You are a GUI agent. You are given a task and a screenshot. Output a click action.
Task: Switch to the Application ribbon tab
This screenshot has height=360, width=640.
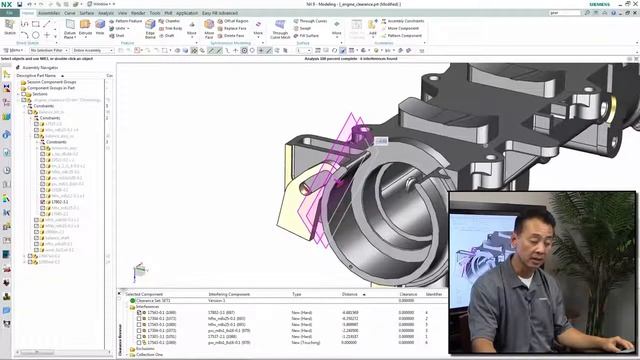click(187, 13)
